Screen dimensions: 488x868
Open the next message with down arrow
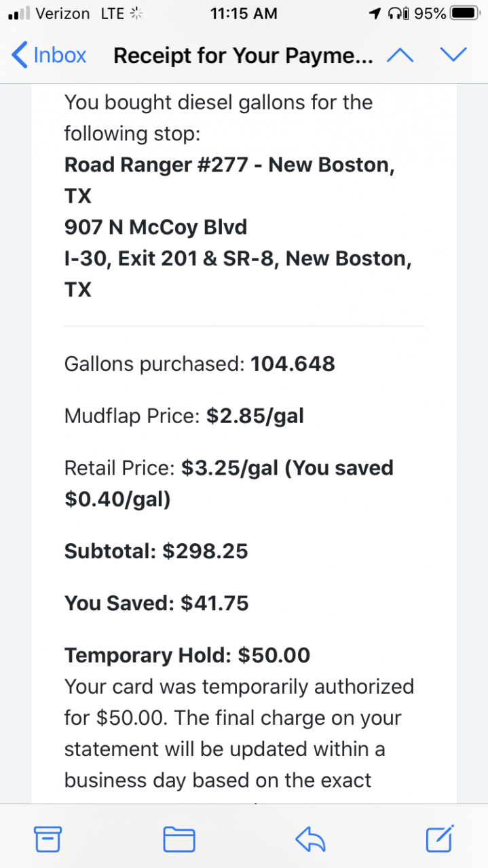pyautogui.click(x=453, y=55)
